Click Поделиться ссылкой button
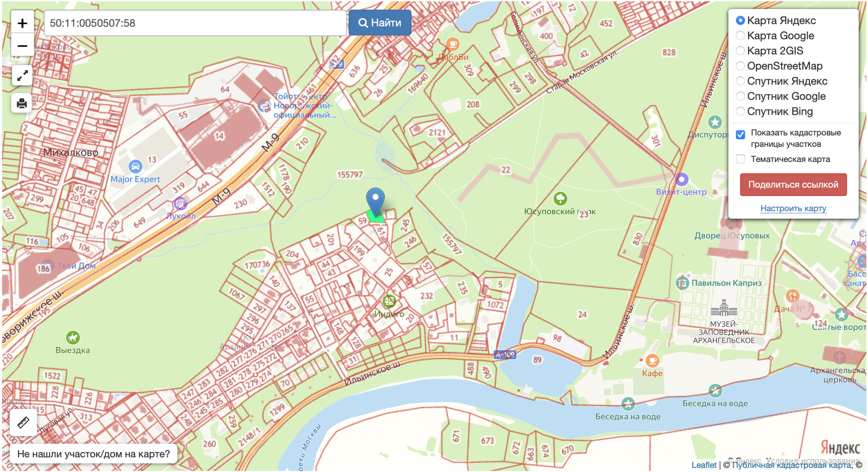 793,185
